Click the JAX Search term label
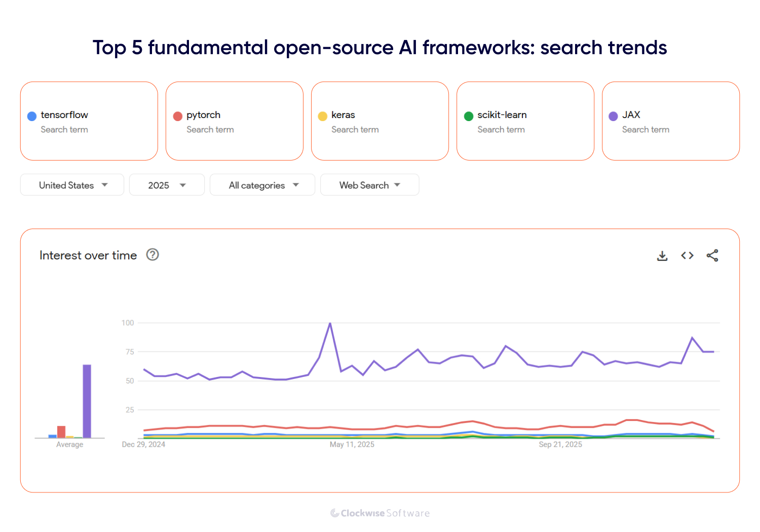The height and width of the screenshot is (532, 760). tap(645, 130)
